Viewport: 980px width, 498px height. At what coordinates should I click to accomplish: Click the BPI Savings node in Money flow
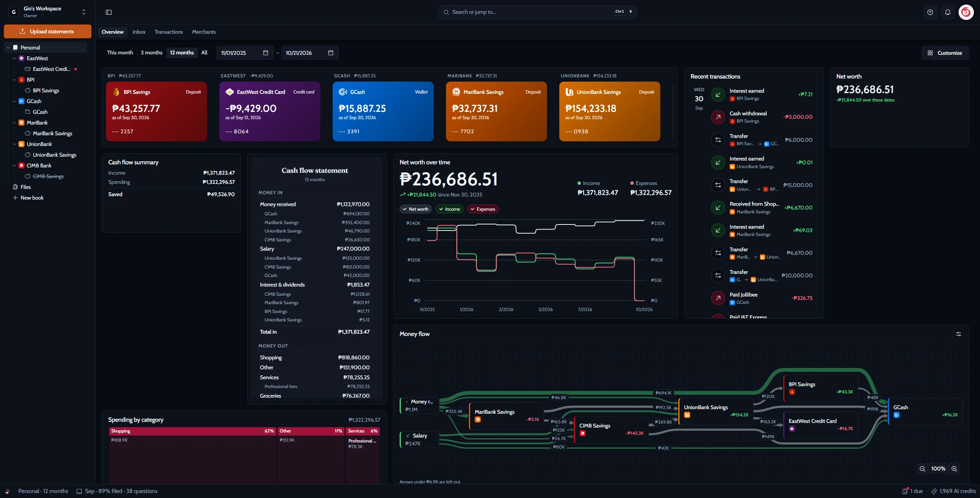click(821, 388)
